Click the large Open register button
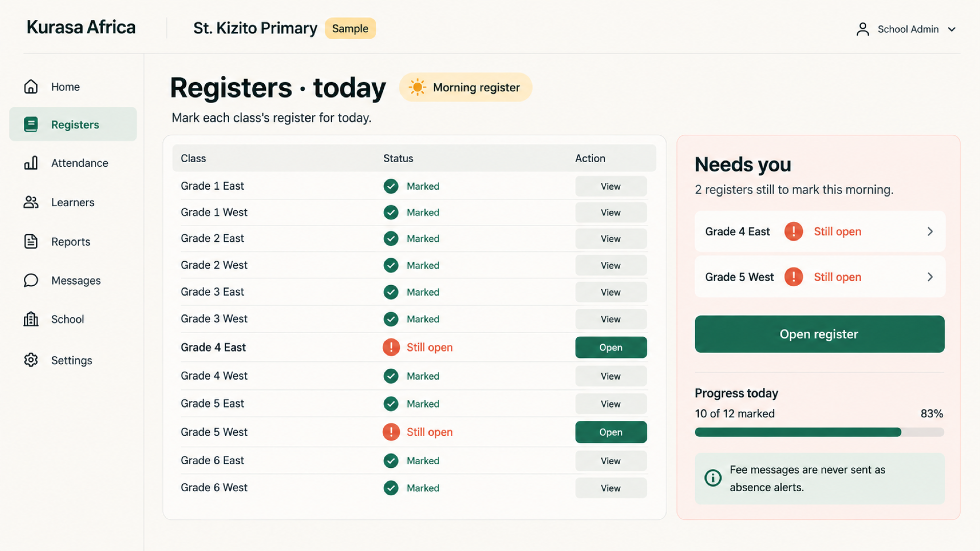The width and height of the screenshot is (980, 551). (x=819, y=334)
